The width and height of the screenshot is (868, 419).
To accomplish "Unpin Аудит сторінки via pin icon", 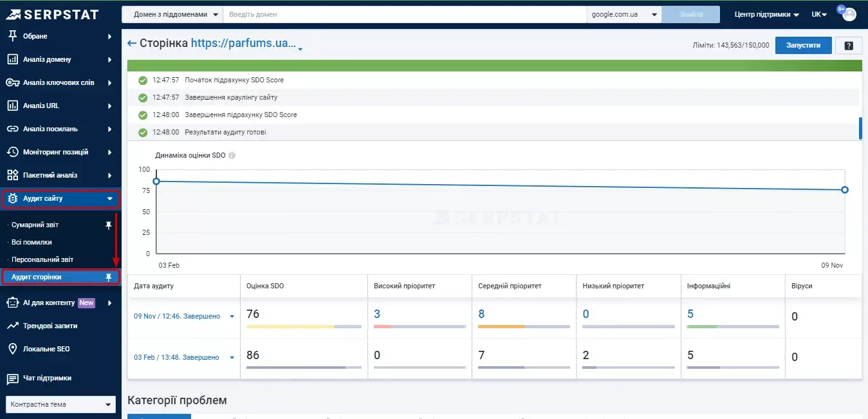I will click(x=109, y=277).
